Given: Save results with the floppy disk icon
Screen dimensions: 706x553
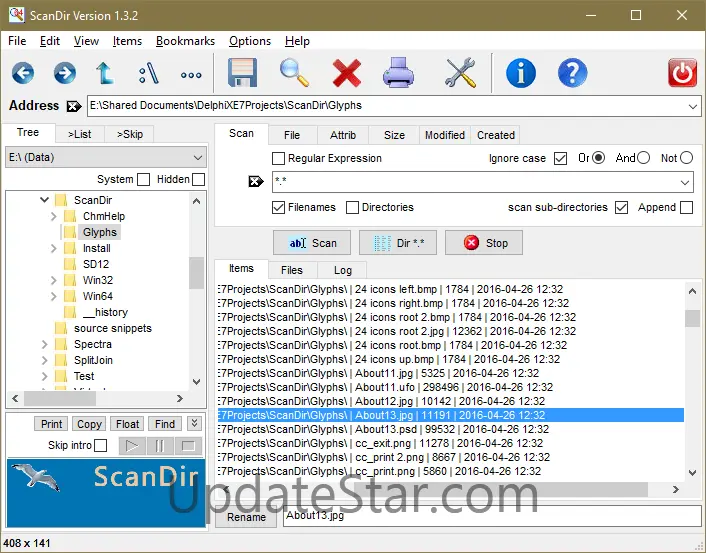Looking at the screenshot, I should tap(242, 73).
